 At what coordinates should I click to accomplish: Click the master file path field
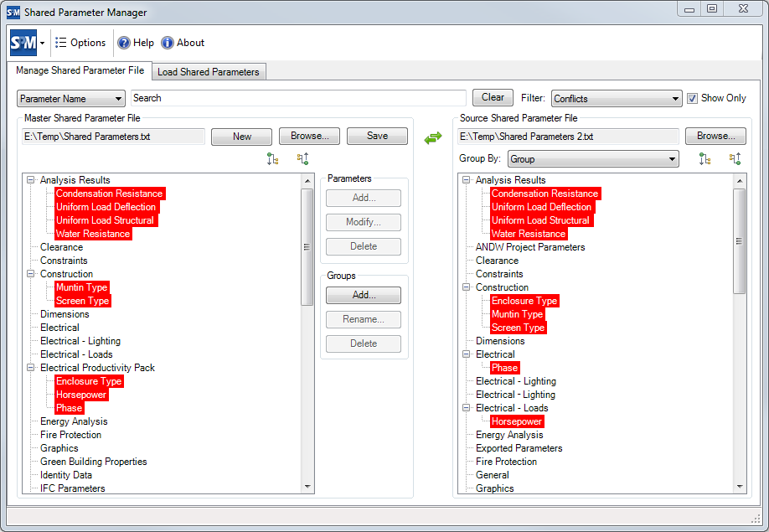pyautogui.click(x=113, y=137)
